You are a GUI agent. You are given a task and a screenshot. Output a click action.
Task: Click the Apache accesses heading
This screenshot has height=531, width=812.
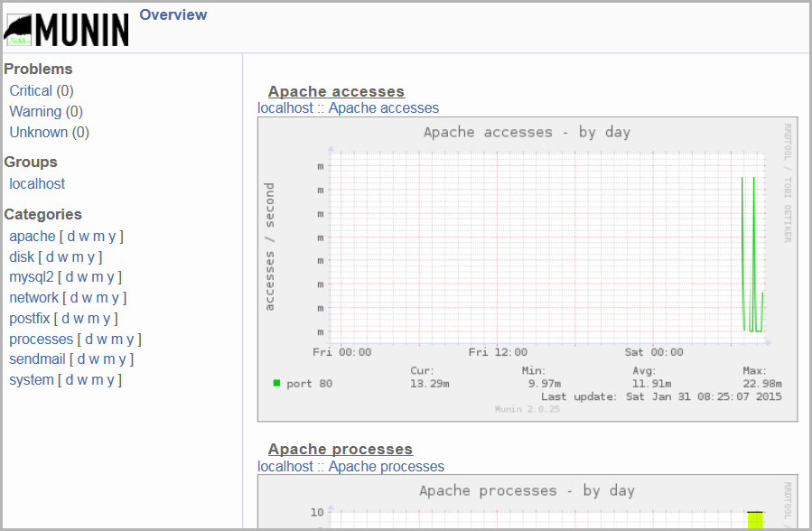click(x=336, y=91)
